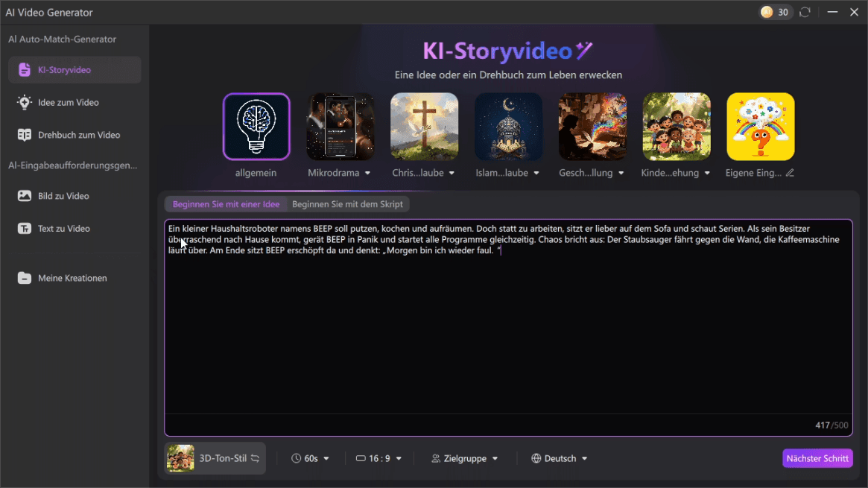868x488 pixels.
Task: Select the Beginnen Sie mit einer Idee tab
Action: [x=225, y=204]
